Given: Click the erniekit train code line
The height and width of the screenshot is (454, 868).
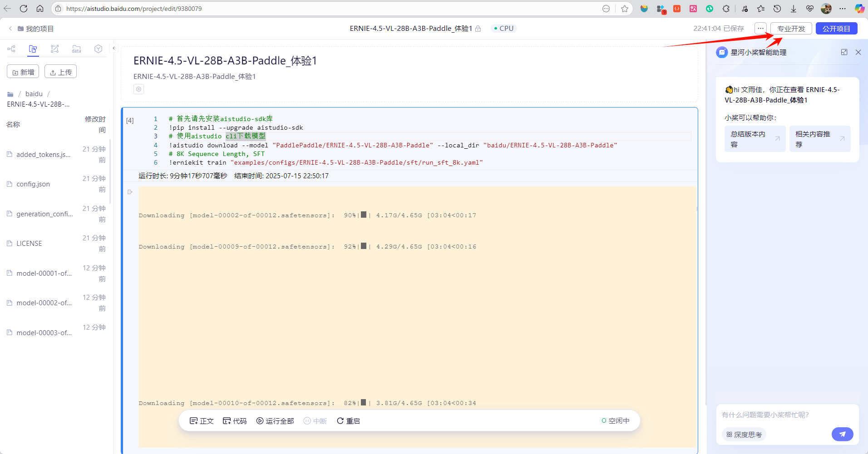Looking at the screenshot, I should tap(326, 162).
